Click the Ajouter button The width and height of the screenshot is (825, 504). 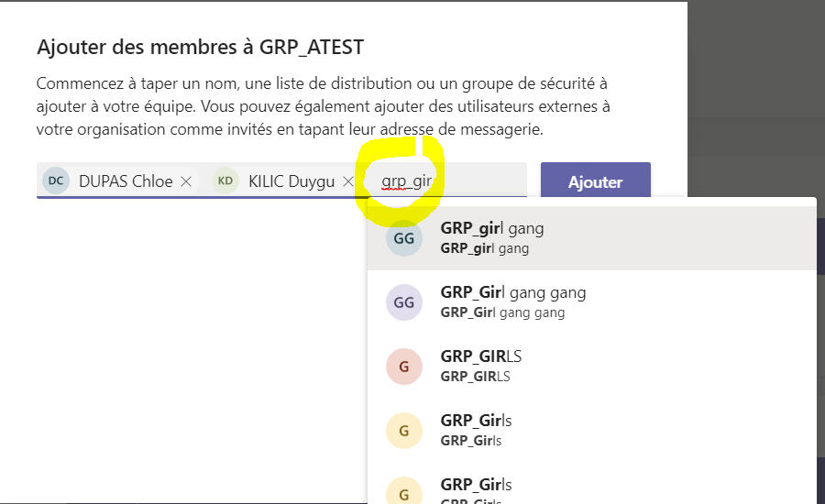[596, 181]
